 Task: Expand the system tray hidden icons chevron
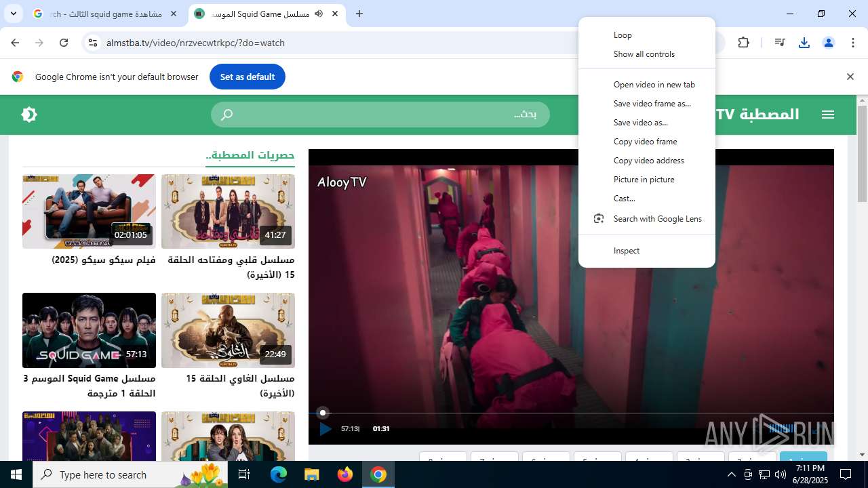[731, 474]
